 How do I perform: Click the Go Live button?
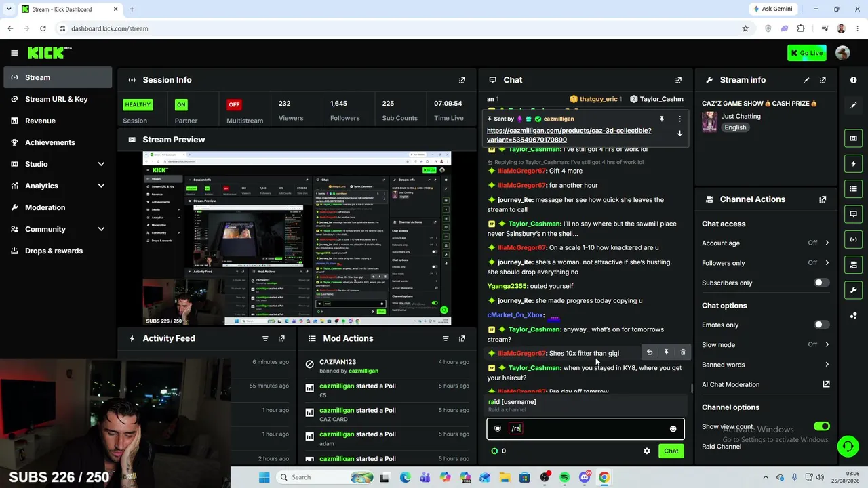tap(806, 53)
